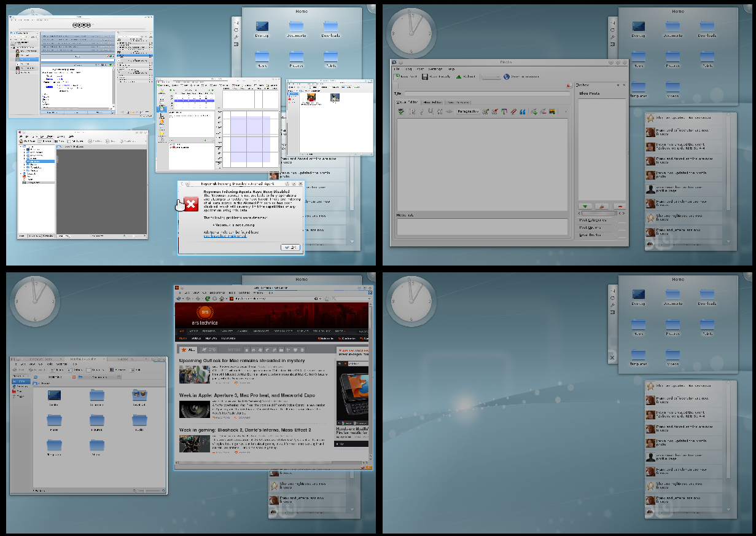Click the New Post icon in Blogilo
Viewport: 756px width, 536px height.
click(397, 77)
